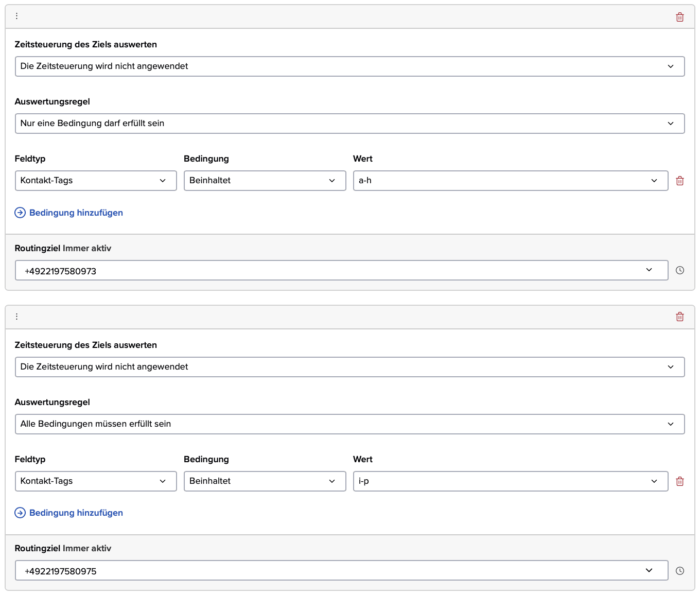Expand the first Zeitsteuerung des Ziels dropdown
This screenshot has width=700, height=595.
349,66
